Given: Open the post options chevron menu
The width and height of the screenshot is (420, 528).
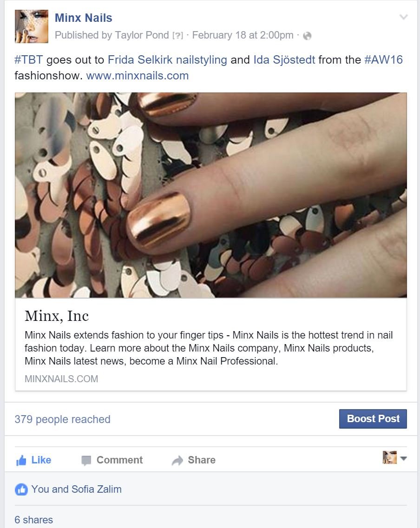Looking at the screenshot, I should pos(403,17).
